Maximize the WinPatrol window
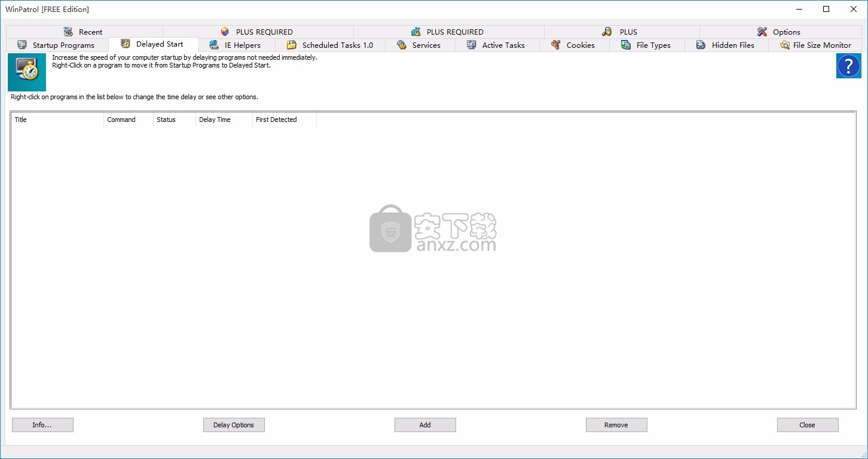The height and width of the screenshot is (459, 868). (x=826, y=9)
